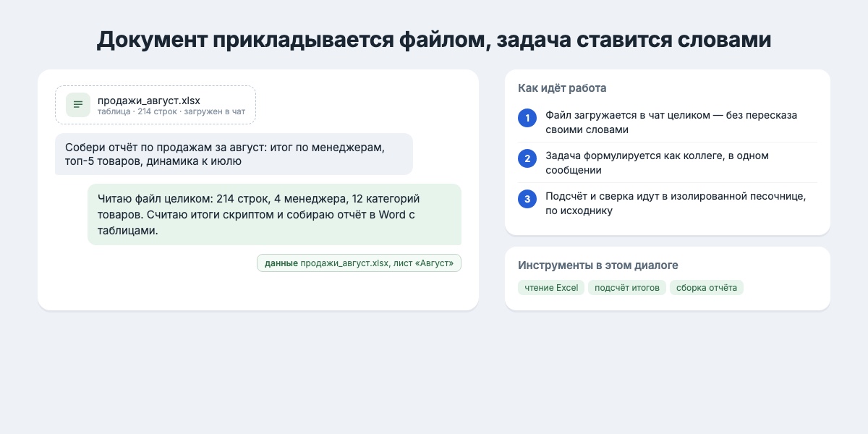Click the 'подсчёт итогов' tool tag
Image resolution: width=868 pixels, height=434 pixels.
pyautogui.click(x=627, y=288)
